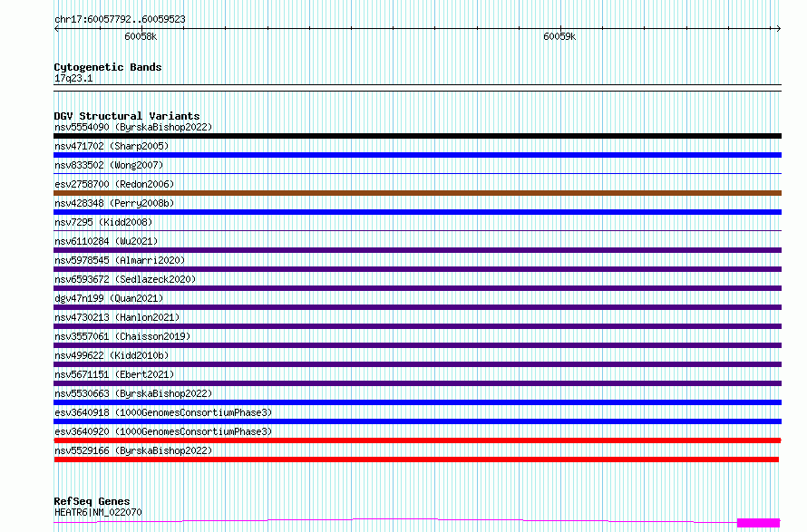Click the nsv5554090 (ByrskaBishop2022) label
Screen dimensions: 807x532
(x=133, y=127)
